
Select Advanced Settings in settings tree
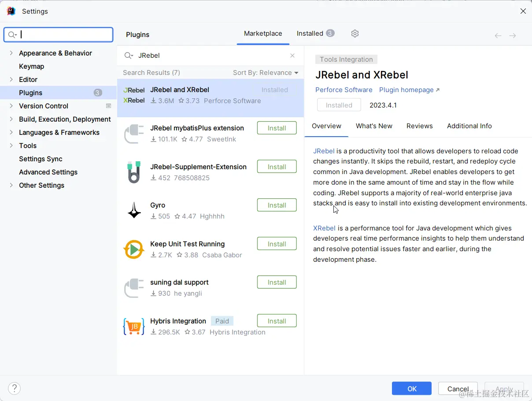coord(48,172)
